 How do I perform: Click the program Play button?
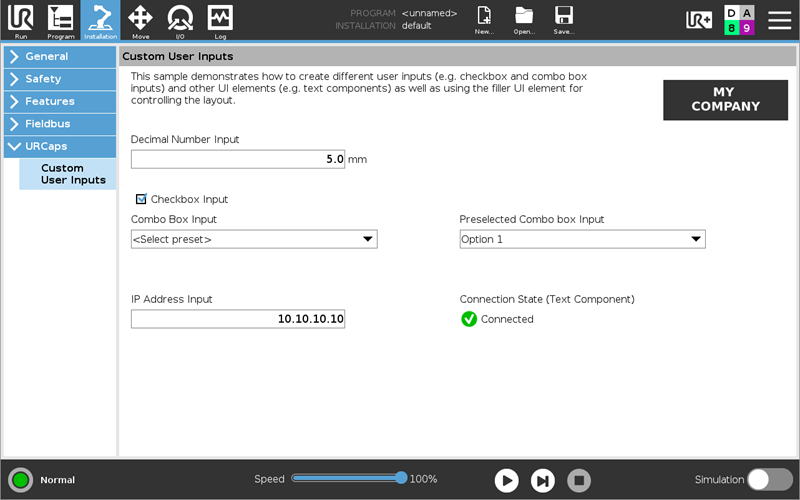point(506,480)
